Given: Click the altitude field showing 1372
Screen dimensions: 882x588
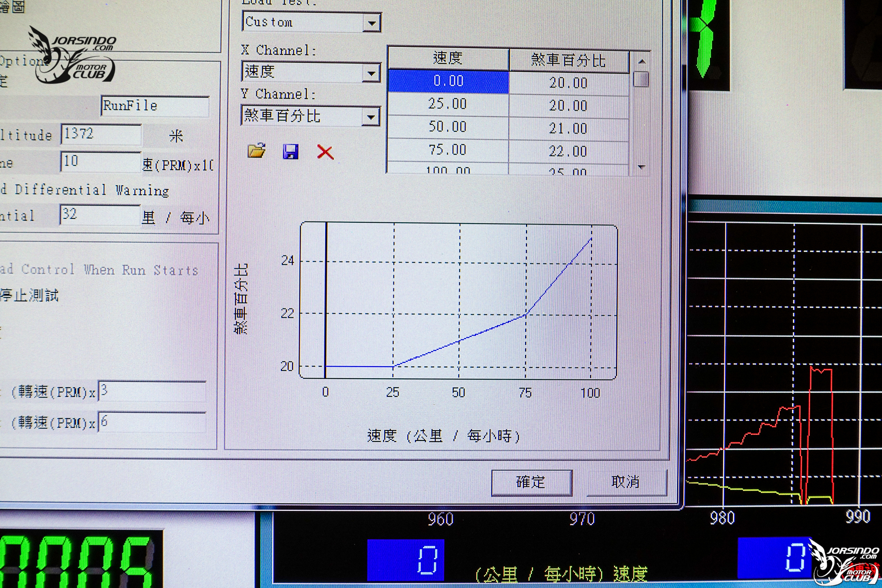Looking at the screenshot, I should 101,134.
